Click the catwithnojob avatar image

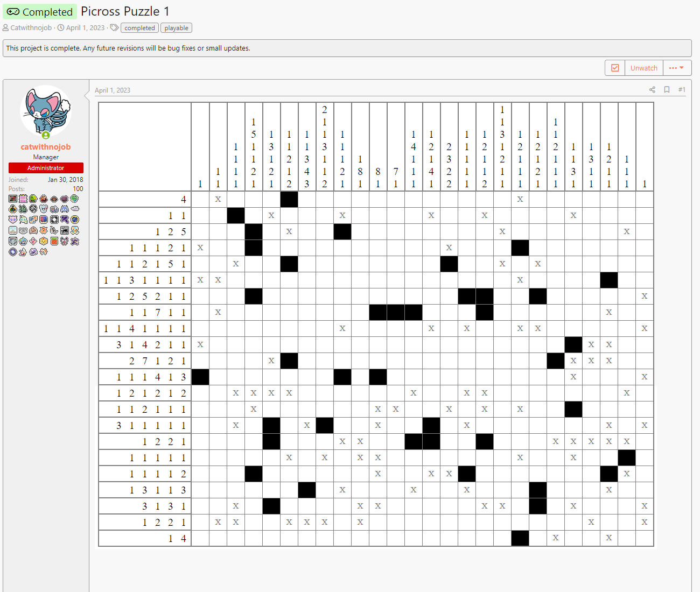(46, 111)
